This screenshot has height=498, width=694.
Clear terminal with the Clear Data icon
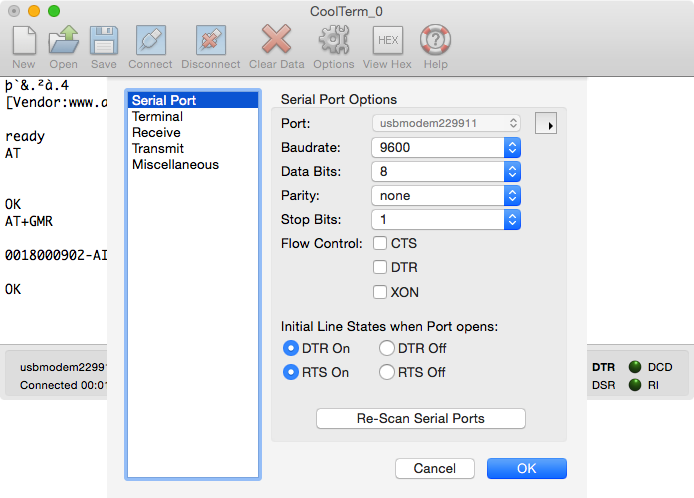pyautogui.click(x=276, y=39)
